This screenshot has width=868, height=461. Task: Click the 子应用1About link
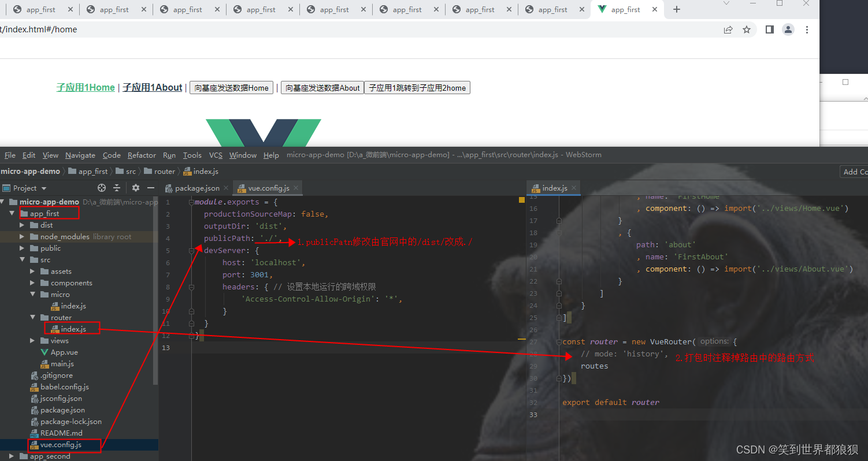[x=153, y=87]
